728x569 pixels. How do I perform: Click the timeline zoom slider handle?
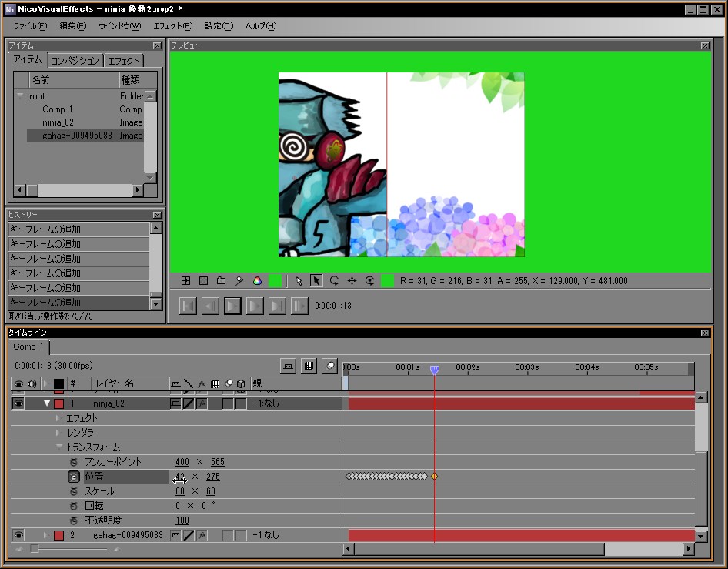35,549
